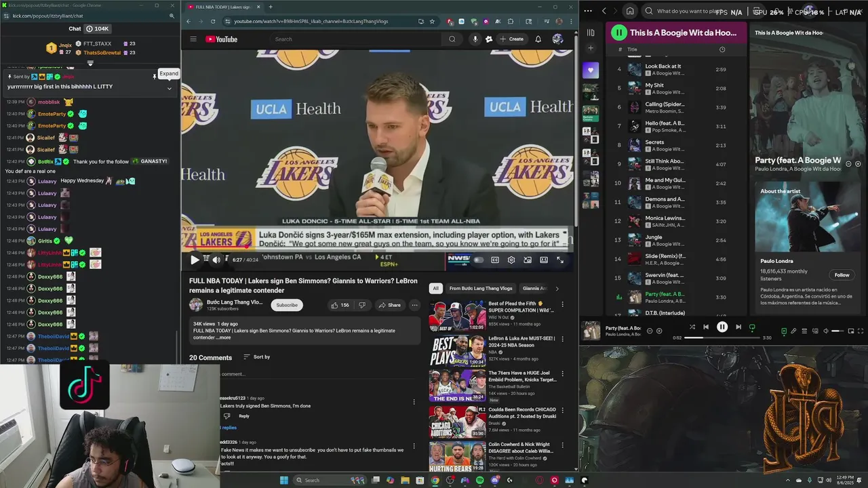Screen dimensions: 868x488
Task: Start voice search with microphone icon
Action: click(475, 39)
